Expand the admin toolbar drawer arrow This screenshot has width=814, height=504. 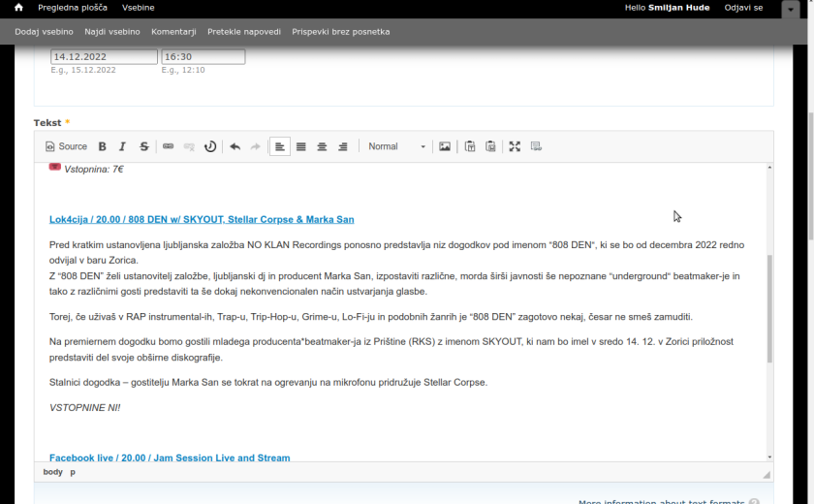tap(790, 10)
